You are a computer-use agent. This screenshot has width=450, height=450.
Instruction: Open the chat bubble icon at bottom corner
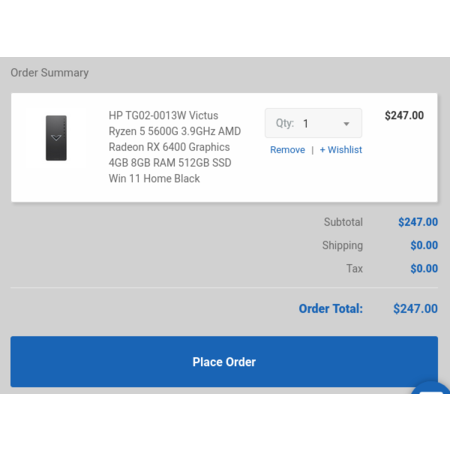[x=431, y=388]
